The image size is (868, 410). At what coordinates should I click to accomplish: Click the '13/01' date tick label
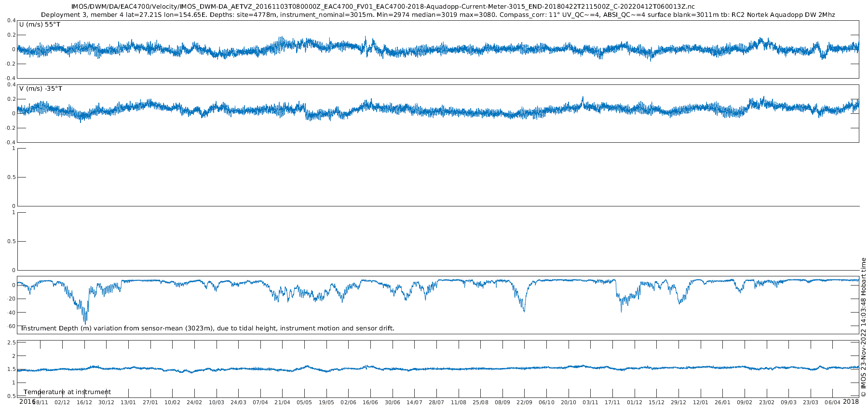click(128, 403)
